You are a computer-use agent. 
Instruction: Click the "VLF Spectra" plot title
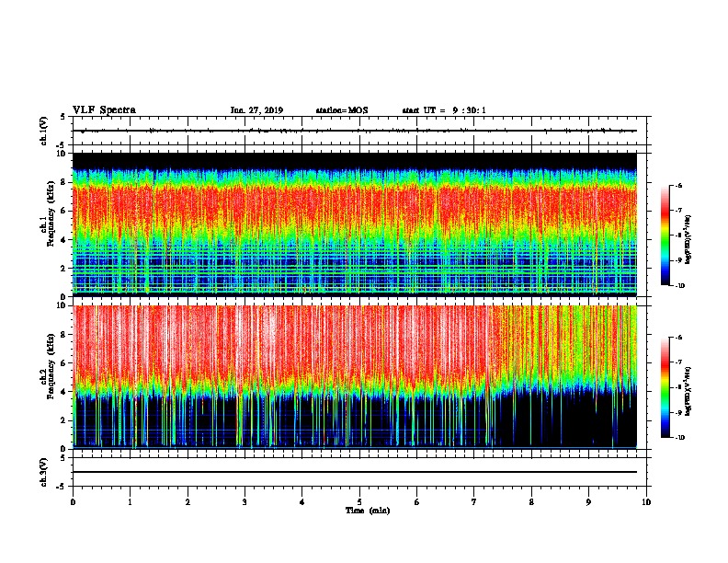point(104,110)
